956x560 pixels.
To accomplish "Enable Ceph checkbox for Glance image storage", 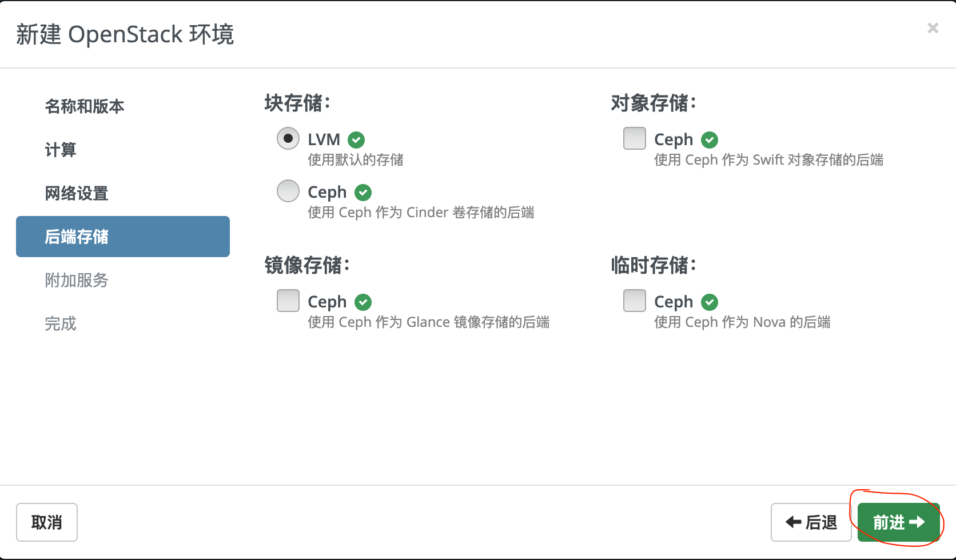I will [288, 301].
